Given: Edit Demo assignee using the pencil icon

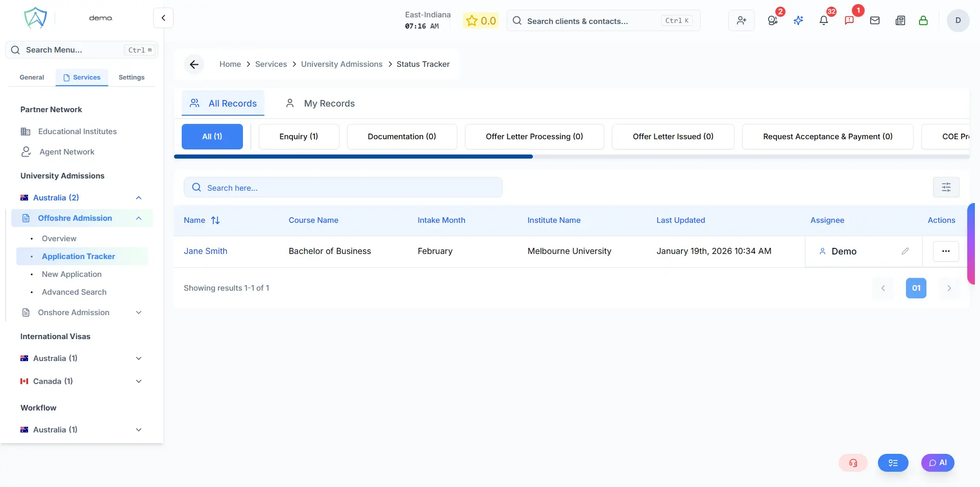Looking at the screenshot, I should coord(905,251).
